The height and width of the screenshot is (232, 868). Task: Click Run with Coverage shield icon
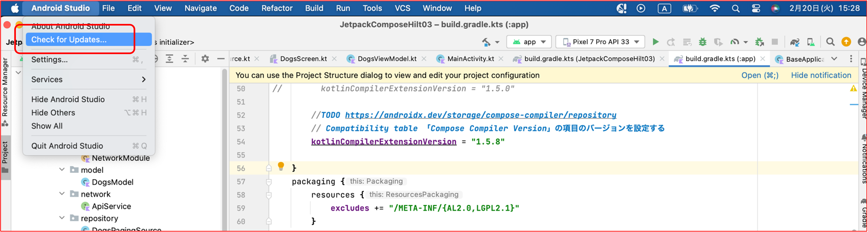[x=718, y=42]
